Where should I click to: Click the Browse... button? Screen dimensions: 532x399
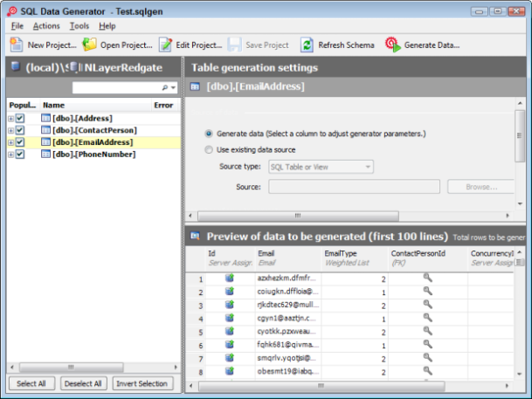(x=481, y=187)
